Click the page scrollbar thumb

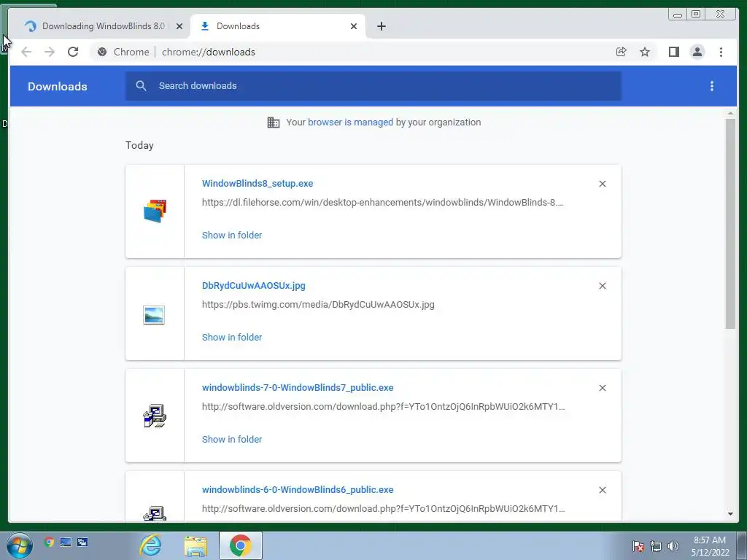click(730, 223)
